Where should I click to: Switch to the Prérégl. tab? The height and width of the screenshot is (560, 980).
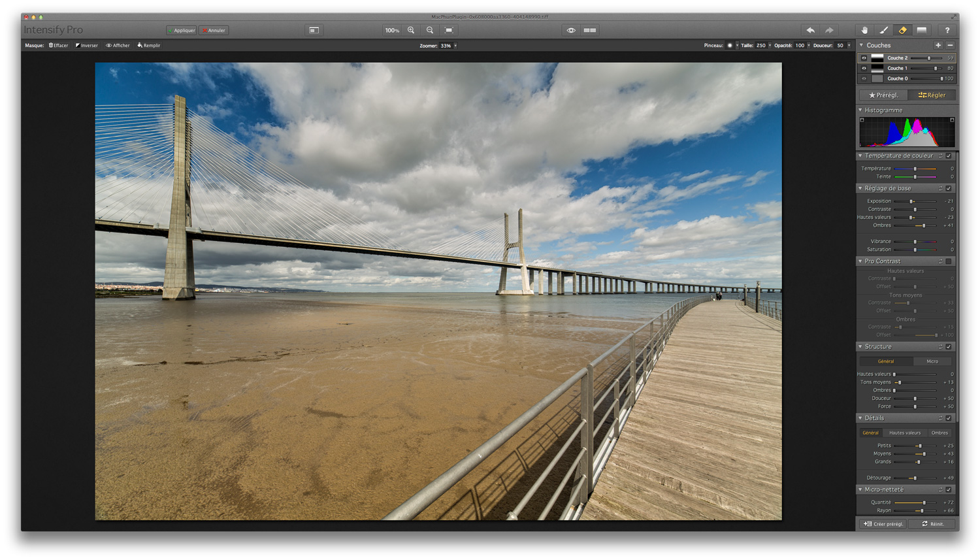[x=883, y=95]
